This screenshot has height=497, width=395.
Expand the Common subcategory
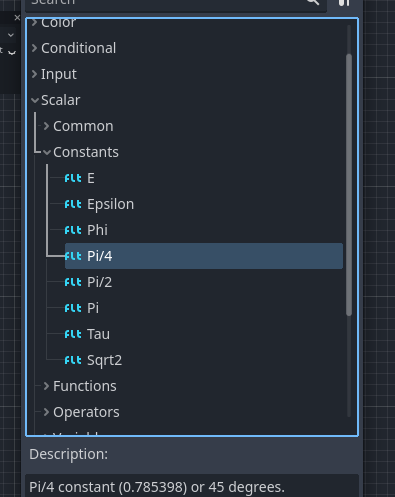coord(47,126)
